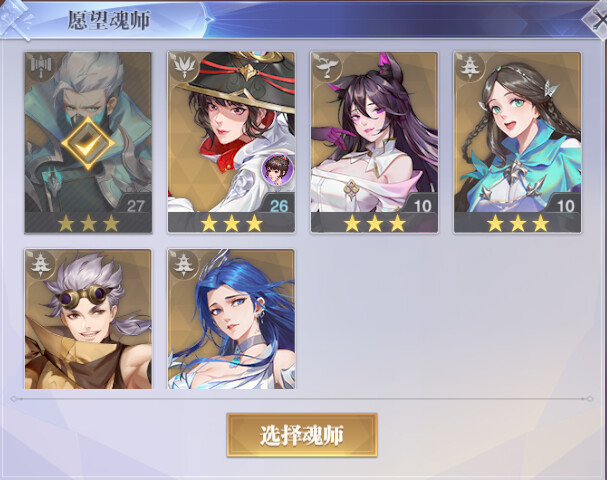Image resolution: width=607 pixels, height=480 pixels.
Task: Click the hammer icon beside 愿望魂师 title
Action: [x=16, y=19]
